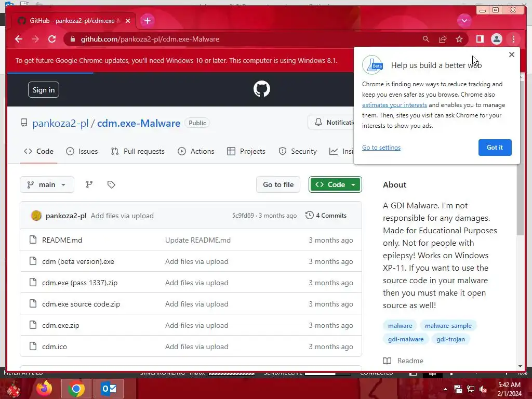Show hidden system tray icons arrow
Image resolution: width=532 pixels, height=399 pixels.
[445, 389]
